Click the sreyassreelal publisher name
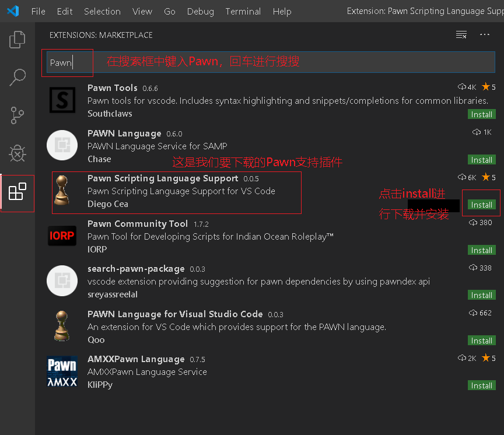 tap(113, 294)
